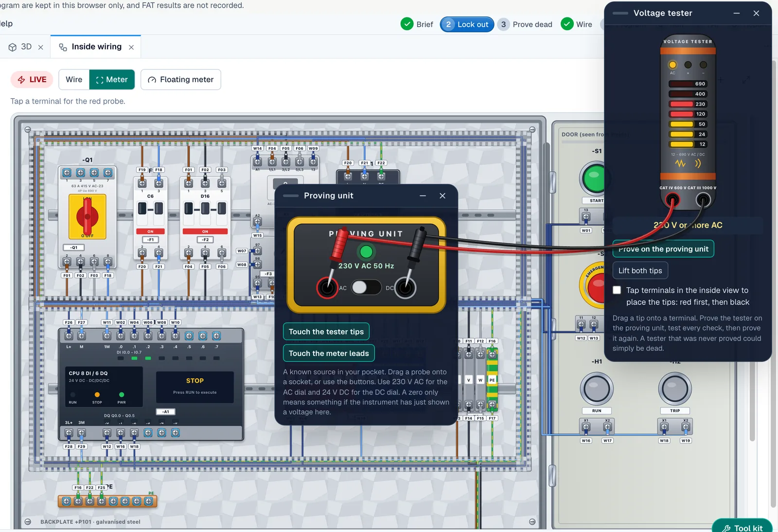Select Meter mode
Viewport: 778px width, 532px height.
[112, 80]
